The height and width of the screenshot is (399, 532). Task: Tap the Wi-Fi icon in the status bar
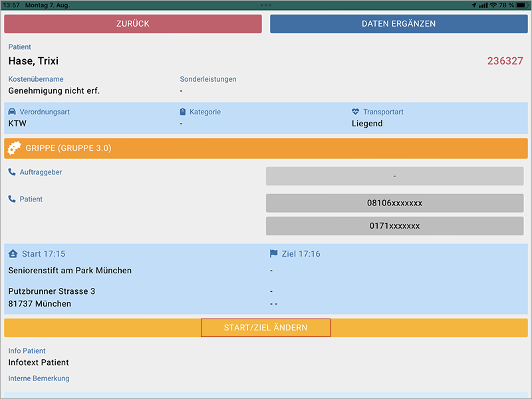(x=493, y=5)
